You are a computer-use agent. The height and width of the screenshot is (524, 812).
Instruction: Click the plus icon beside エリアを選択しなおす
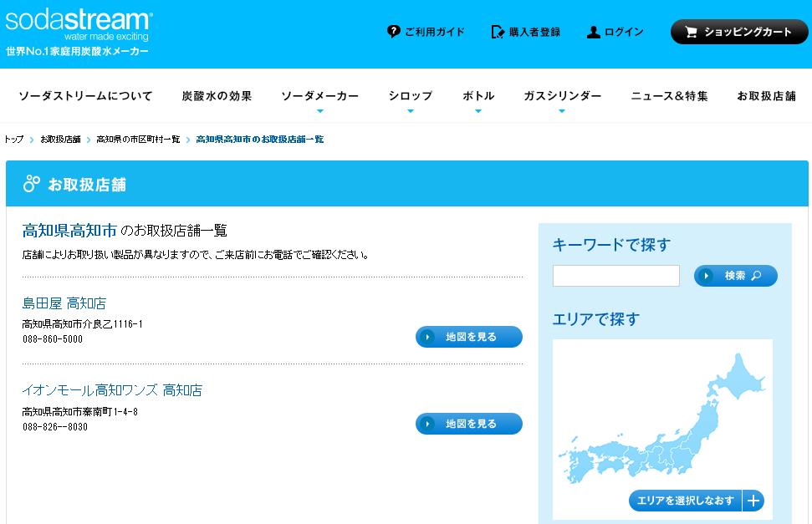(x=753, y=501)
